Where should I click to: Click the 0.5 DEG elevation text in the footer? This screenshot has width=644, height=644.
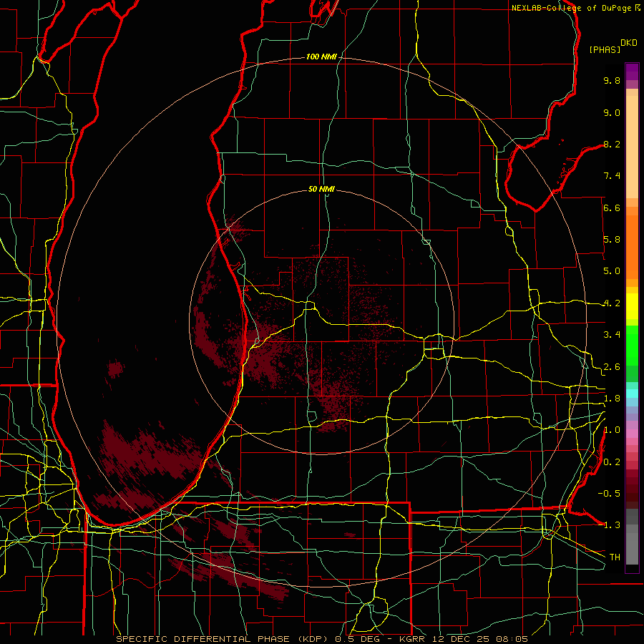pyautogui.click(x=357, y=639)
